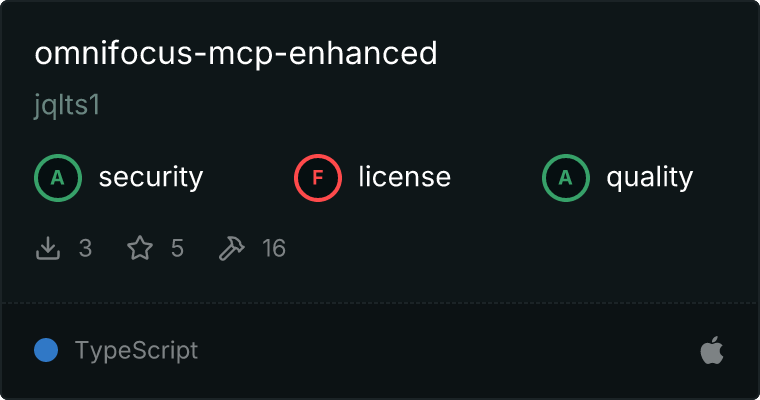The width and height of the screenshot is (760, 400).
Task: Select the security label text
Action: point(151,177)
